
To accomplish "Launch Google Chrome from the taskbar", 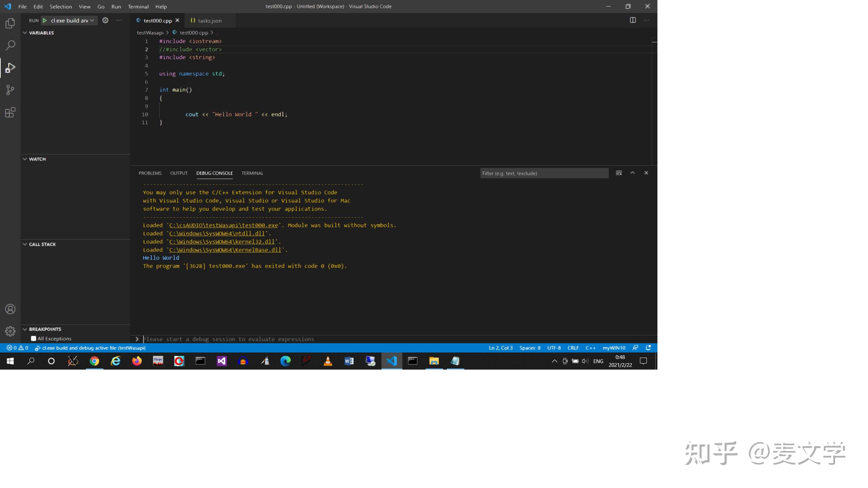I will 95,361.
